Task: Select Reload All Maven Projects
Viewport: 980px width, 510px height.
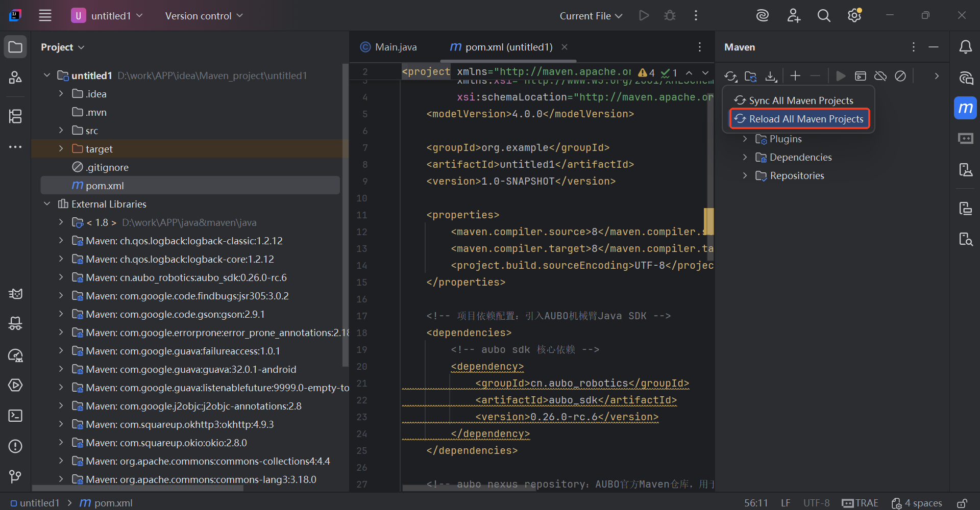Action: coord(799,119)
